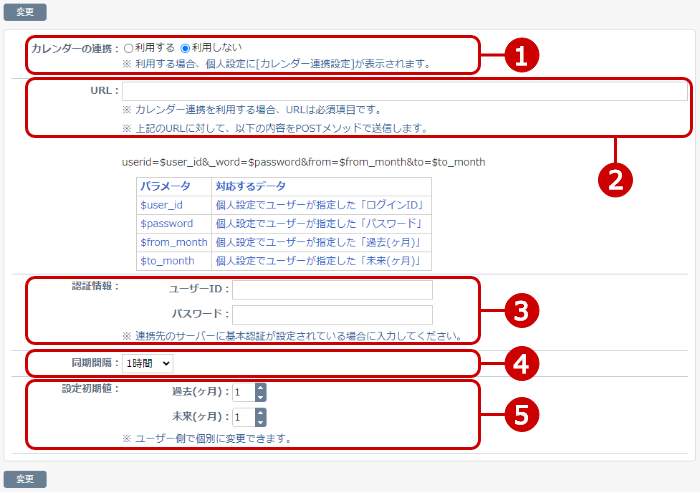Increase the 未来(ヶ月) value with up arrow

[x=261, y=413]
